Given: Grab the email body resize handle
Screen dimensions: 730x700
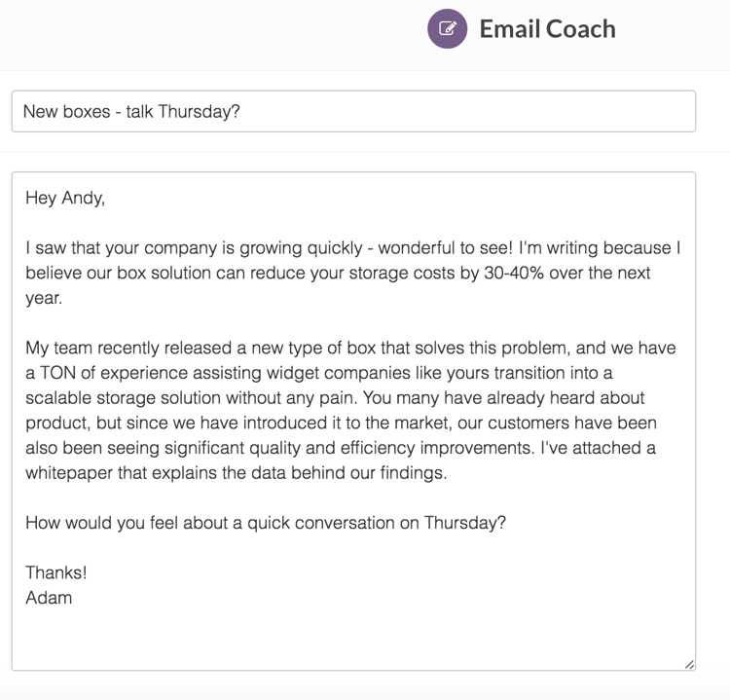Looking at the screenshot, I should [x=689, y=665].
